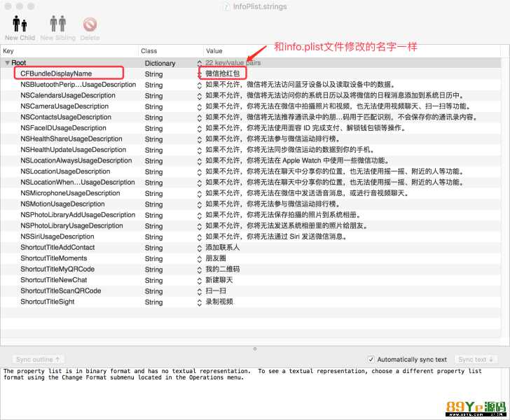The image size is (510, 420).
Task: Select the NSLocationWhen...UsageDescription key
Action: pyautogui.click(x=77, y=183)
